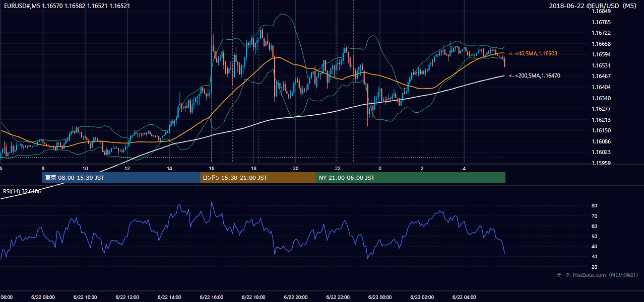The image size is (644, 302).
Task: Click the 6/22 20:00 time label
Action: 296,297
